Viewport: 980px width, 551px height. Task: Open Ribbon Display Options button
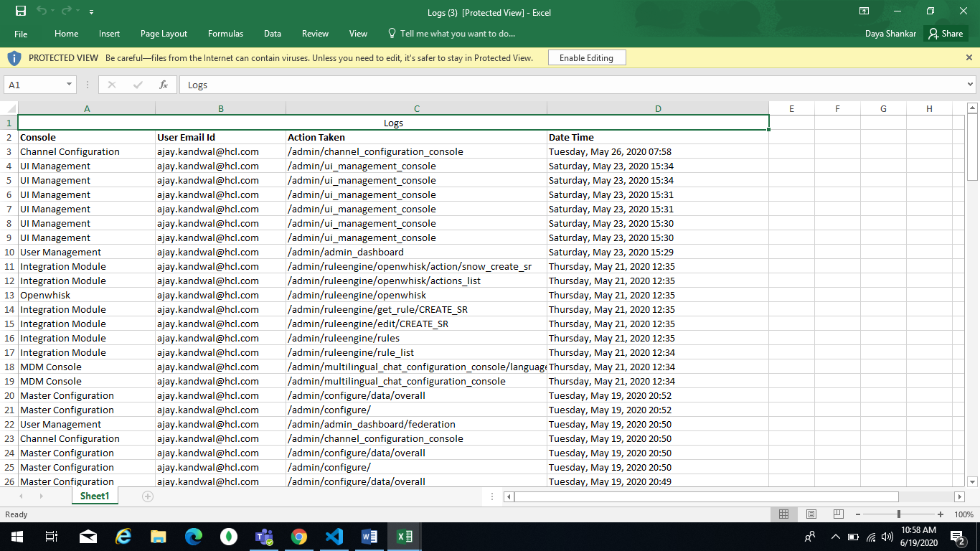[x=864, y=11]
